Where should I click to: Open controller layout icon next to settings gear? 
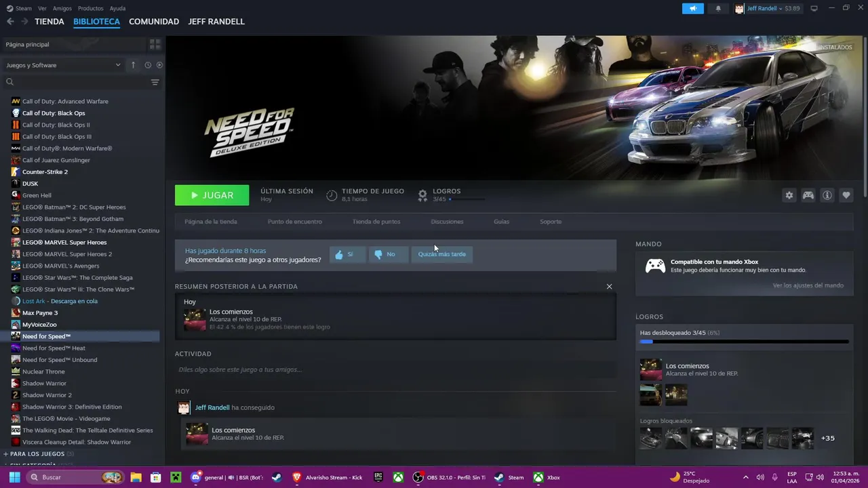tap(808, 195)
